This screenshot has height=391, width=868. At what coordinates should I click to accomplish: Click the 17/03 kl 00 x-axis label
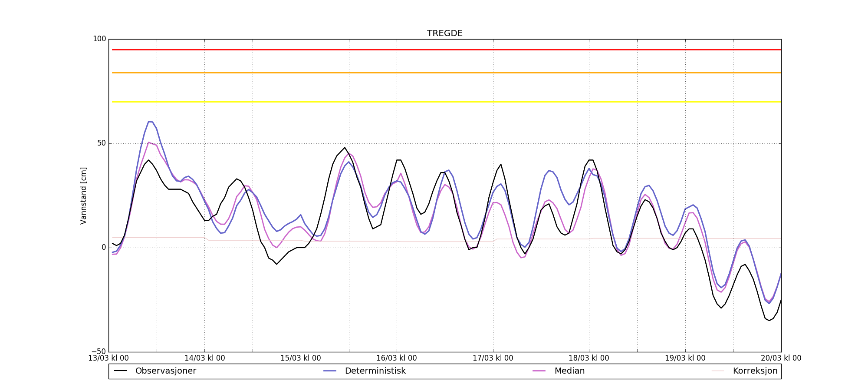tap(493, 358)
